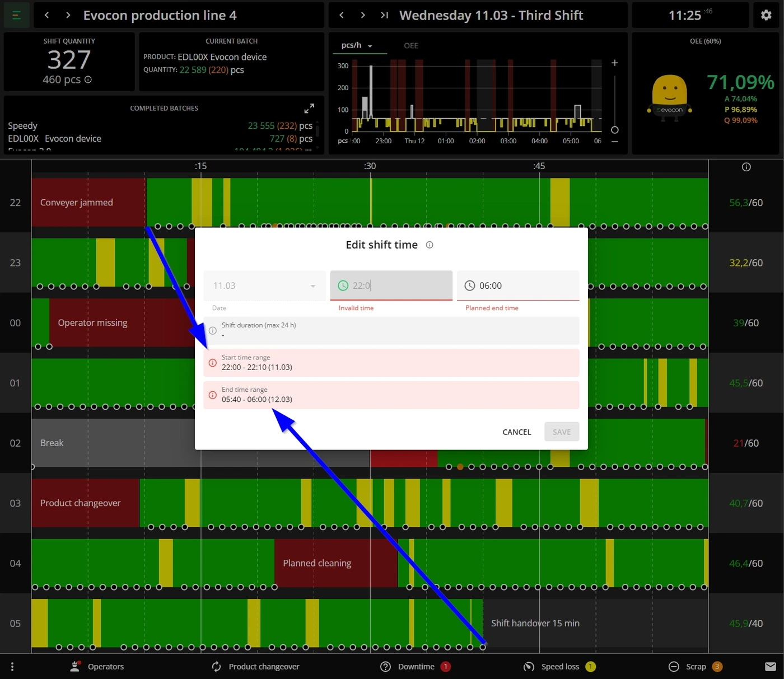Click the Start time range info row

click(391, 363)
